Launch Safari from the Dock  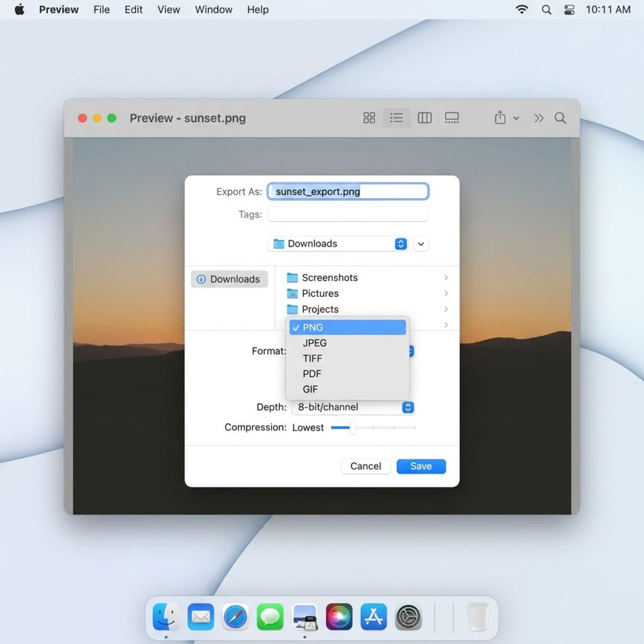235,617
